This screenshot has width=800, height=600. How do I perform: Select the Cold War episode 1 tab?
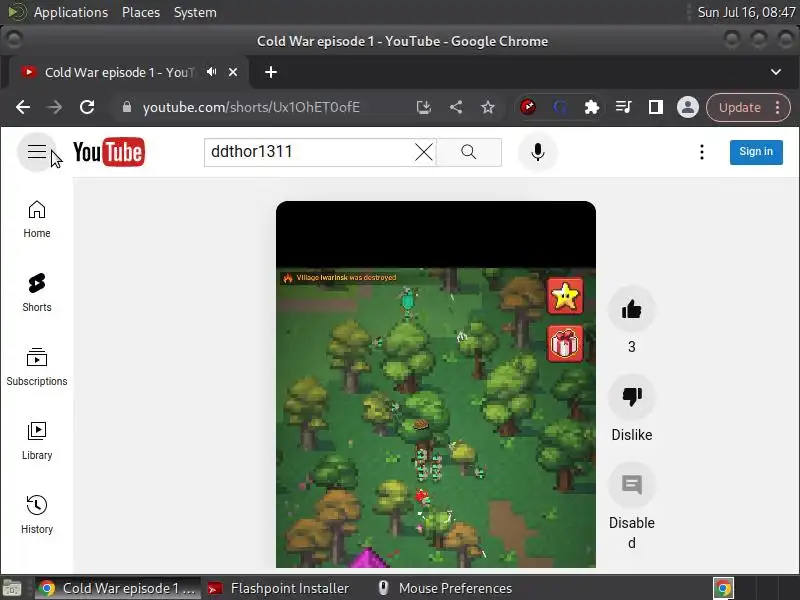[120, 72]
